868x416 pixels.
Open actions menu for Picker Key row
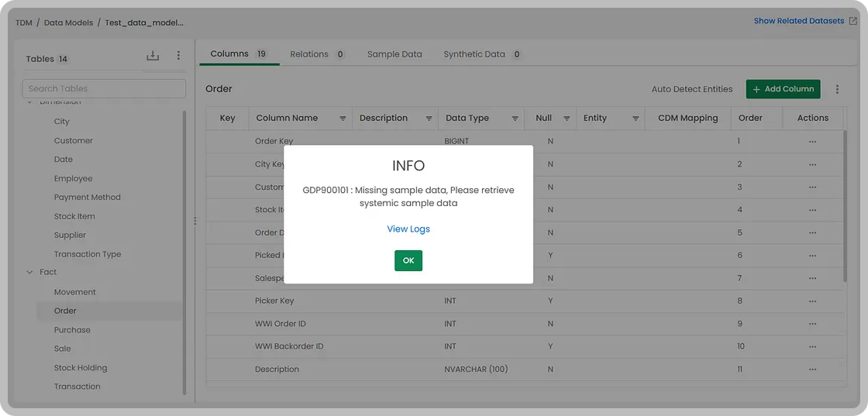pos(813,301)
